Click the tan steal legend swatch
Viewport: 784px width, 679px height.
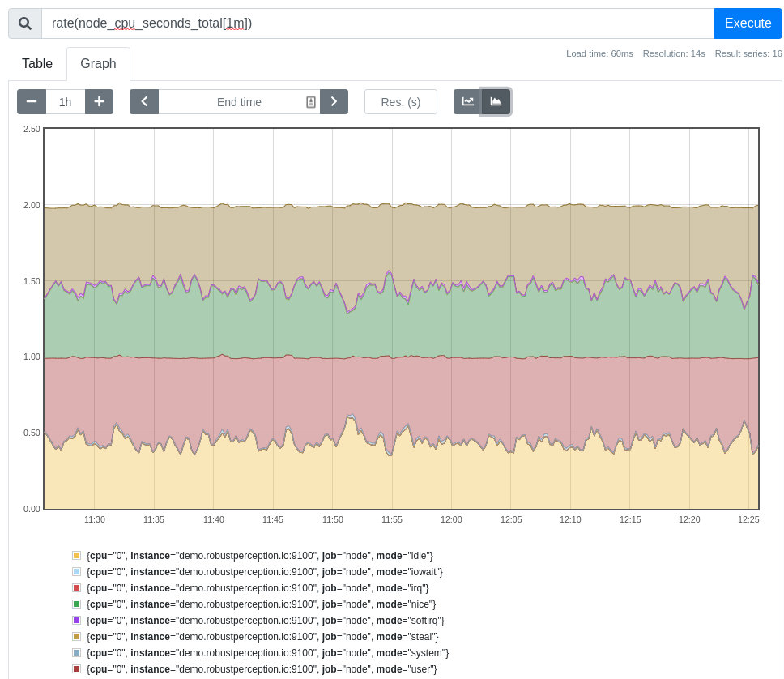point(76,637)
